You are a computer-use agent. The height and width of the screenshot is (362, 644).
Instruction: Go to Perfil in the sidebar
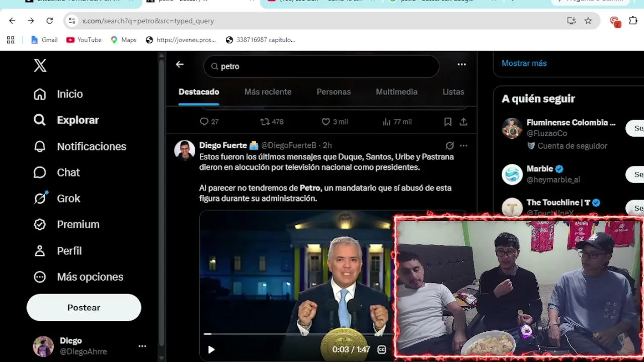pyautogui.click(x=57, y=251)
